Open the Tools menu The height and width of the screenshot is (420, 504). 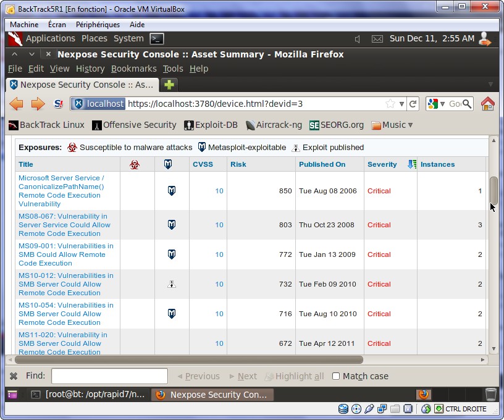(x=173, y=69)
